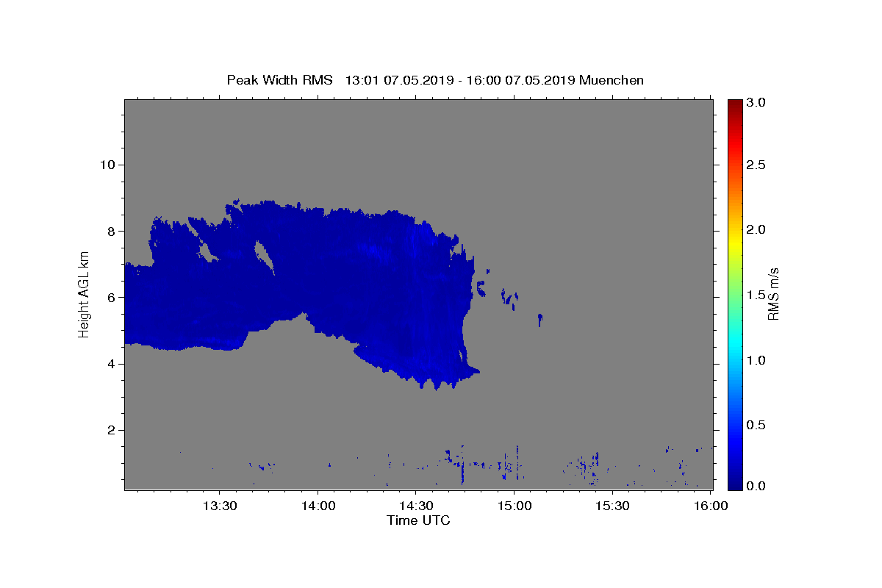882x588 pixels.
Task: Click the dark red top of the colorbar
Action: [x=735, y=104]
